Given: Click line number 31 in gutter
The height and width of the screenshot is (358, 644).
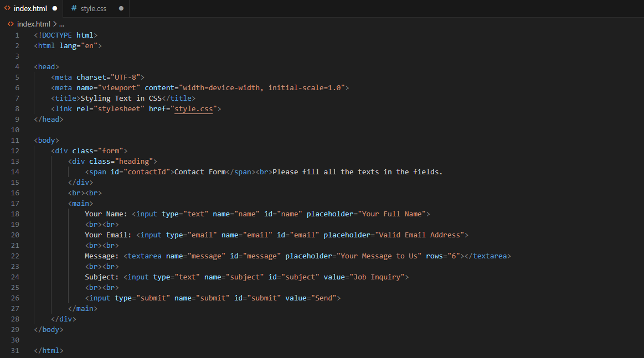Looking at the screenshot, I should [15, 351].
